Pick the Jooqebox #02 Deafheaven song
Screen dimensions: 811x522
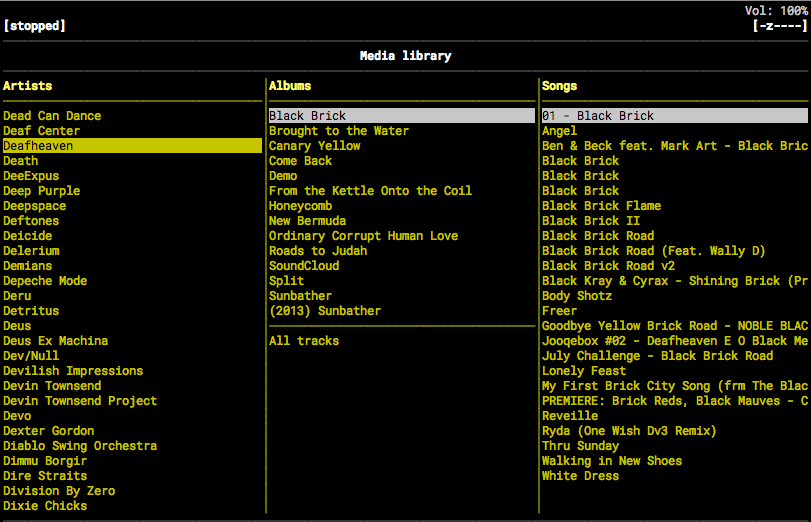click(x=675, y=341)
